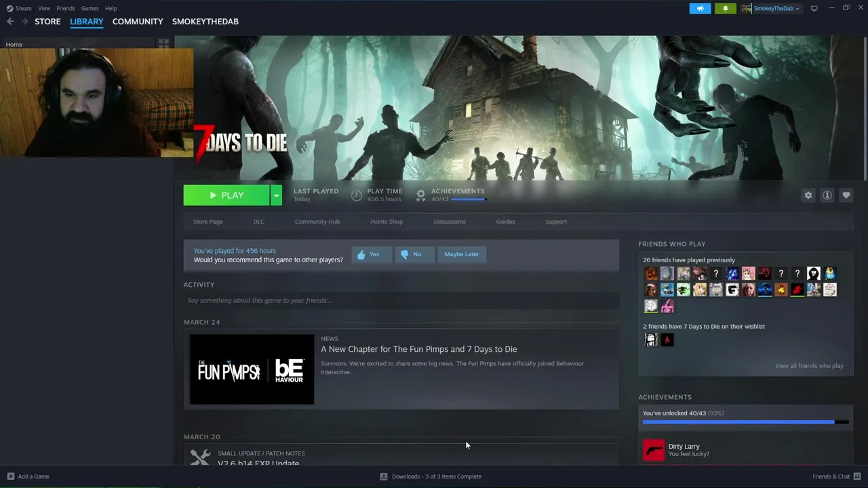The image size is (868, 488).
Task: Click the header achievements progress bar
Action: (x=468, y=199)
